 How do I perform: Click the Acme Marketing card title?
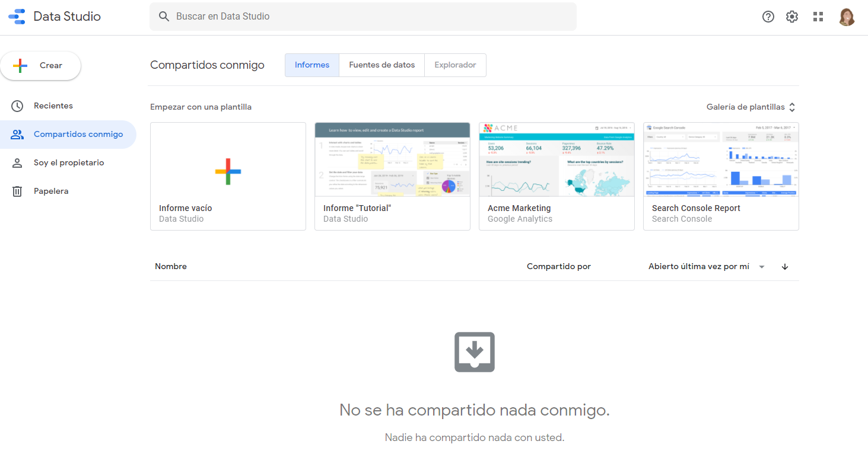(x=519, y=209)
